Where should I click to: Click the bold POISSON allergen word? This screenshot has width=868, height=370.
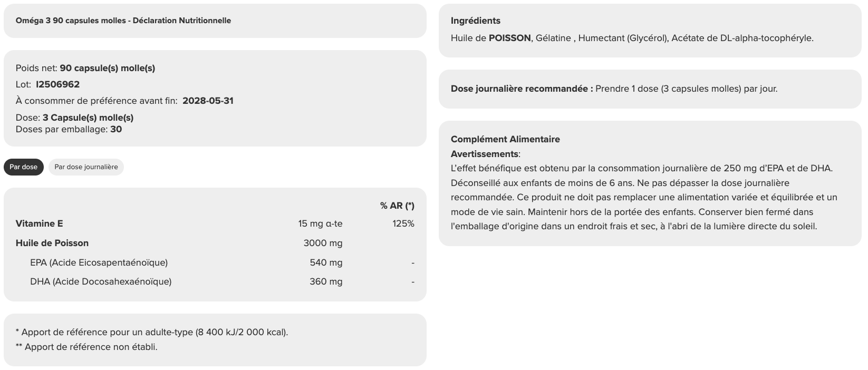pos(509,38)
